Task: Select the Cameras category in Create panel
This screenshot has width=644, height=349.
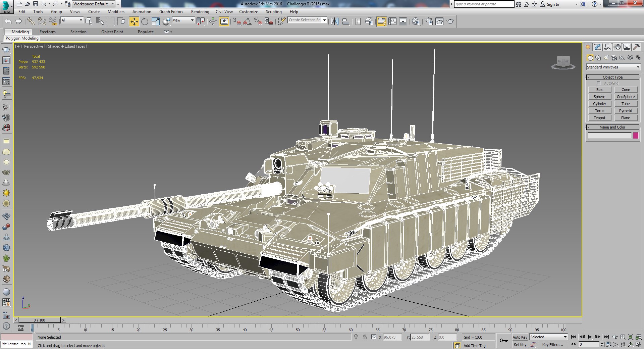Action: [614, 58]
